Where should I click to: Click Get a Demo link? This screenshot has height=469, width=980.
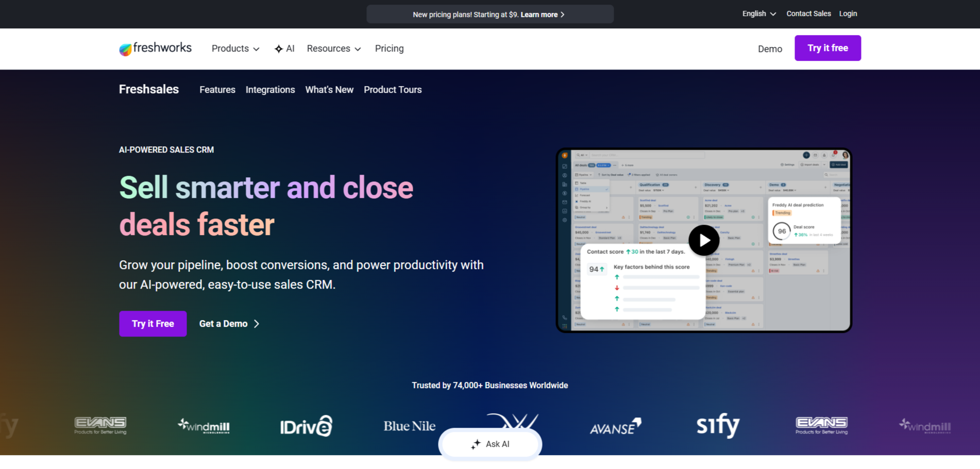[224, 324]
